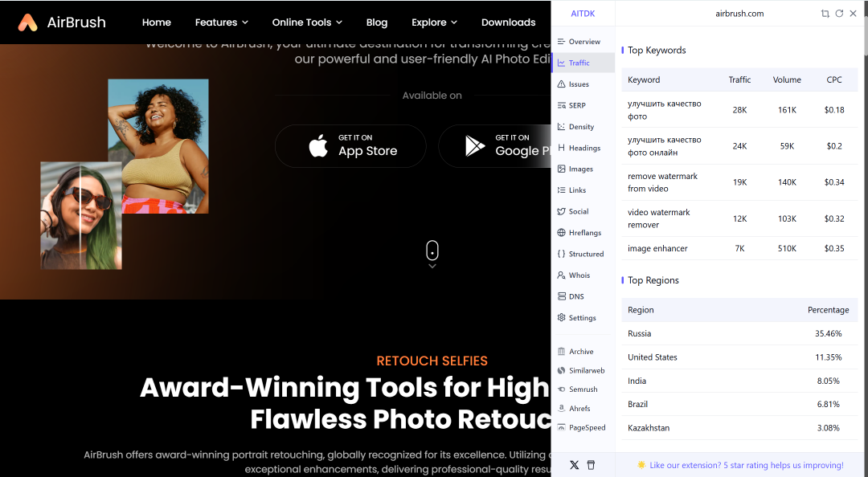Click the PageSpeed icon
The width and height of the screenshot is (868, 477).
[561, 427]
